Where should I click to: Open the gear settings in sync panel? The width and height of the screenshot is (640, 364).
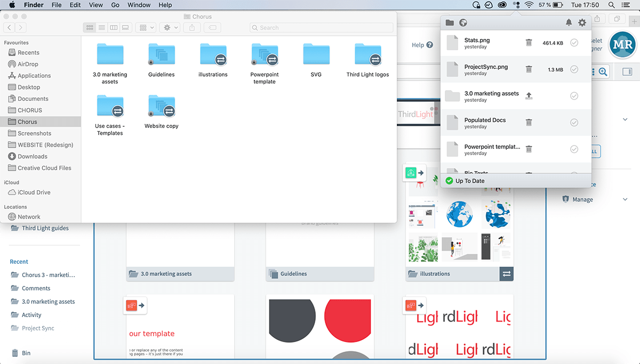click(x=582, y=23)
